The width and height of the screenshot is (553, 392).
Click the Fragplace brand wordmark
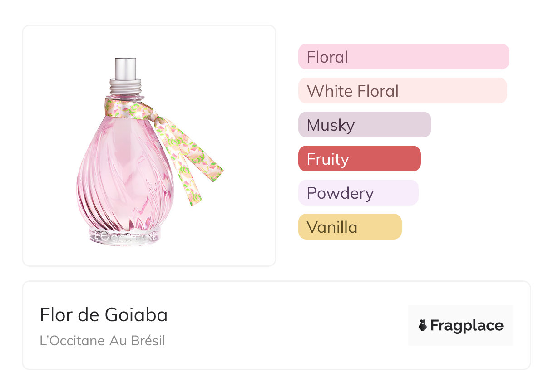(467, 326)
